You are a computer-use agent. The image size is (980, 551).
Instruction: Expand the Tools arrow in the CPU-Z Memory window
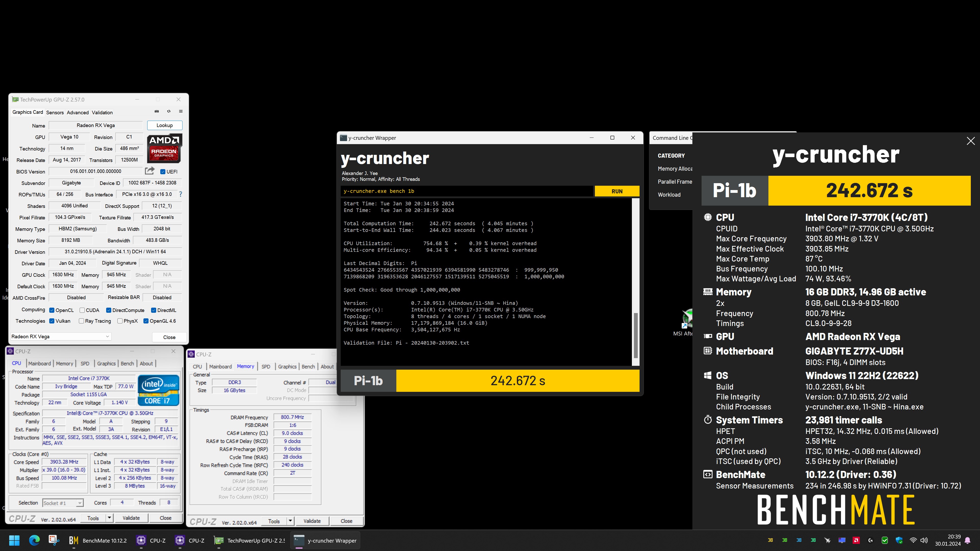click(x=290, y=521)
